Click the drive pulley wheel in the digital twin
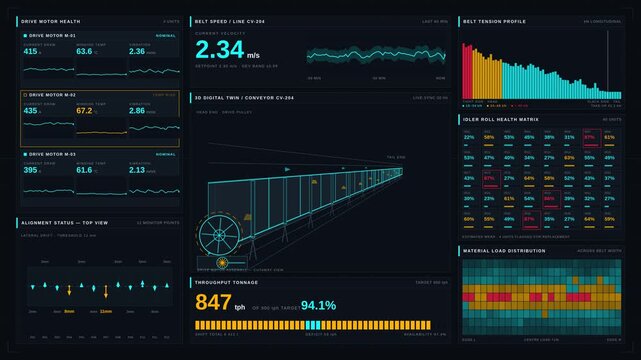Viewport: 641px width, 360px height. pyautogui.click(x=220, y=235)
